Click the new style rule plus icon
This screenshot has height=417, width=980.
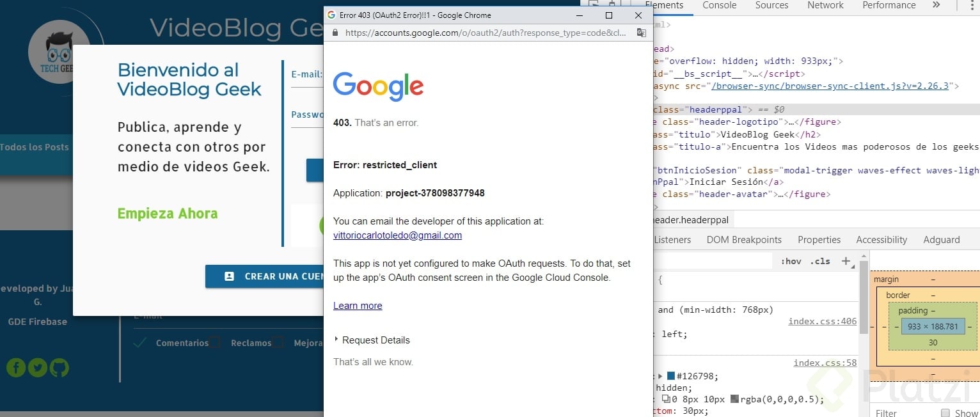click(x=846, y=261)
